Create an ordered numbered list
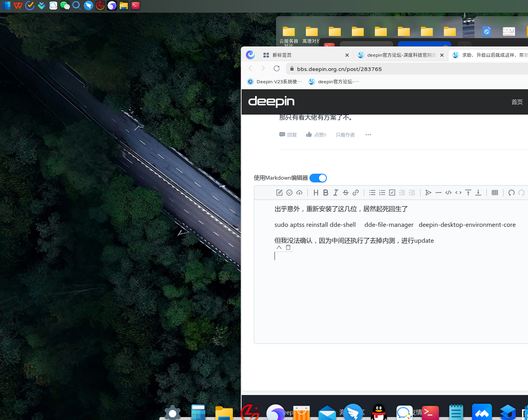This screenshot has height=420, width=528. coord(382,193)
